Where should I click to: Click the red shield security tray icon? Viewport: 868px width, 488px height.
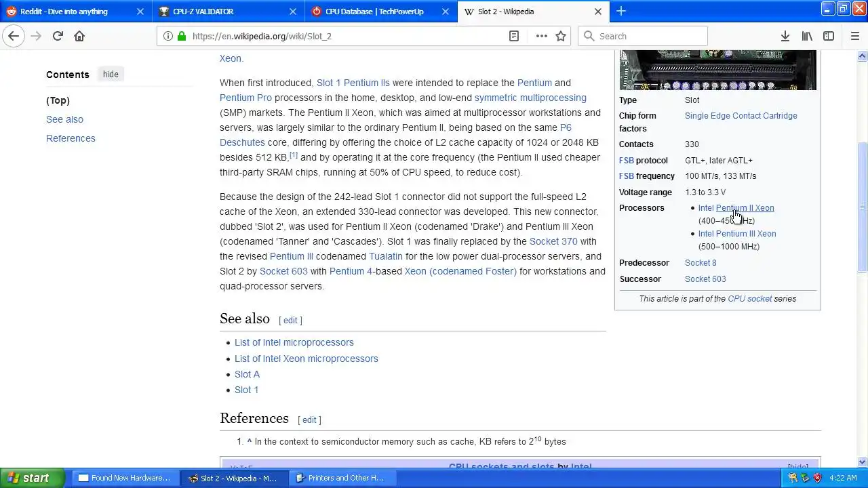(x=817, y=478)
